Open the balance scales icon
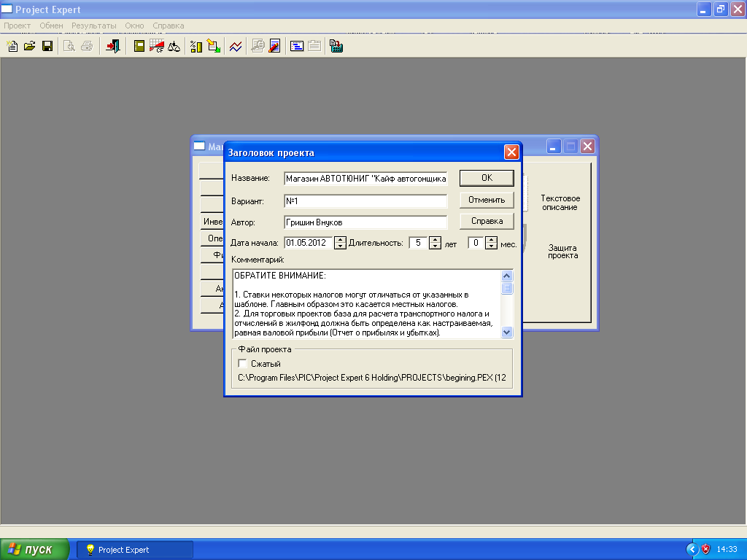 (x=174, y=46)
